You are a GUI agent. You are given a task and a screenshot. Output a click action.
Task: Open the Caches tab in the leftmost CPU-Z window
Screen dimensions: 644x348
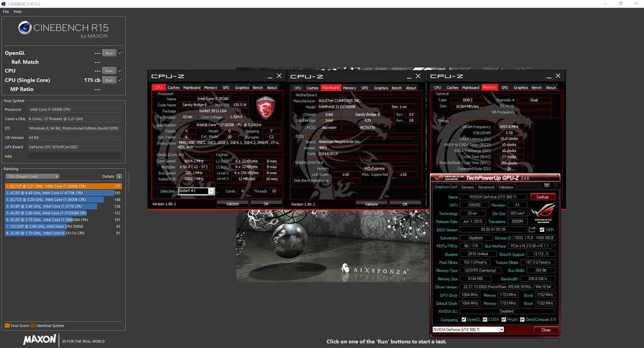174,87
